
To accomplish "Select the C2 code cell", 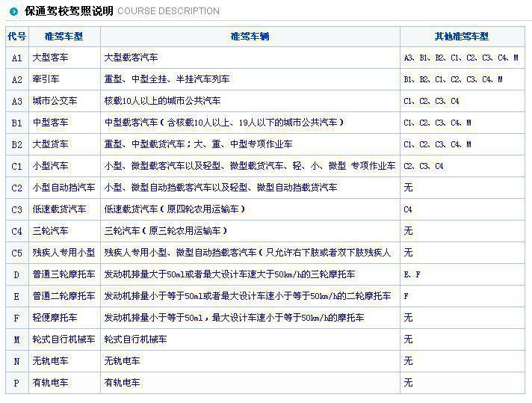I will (17, 188).
